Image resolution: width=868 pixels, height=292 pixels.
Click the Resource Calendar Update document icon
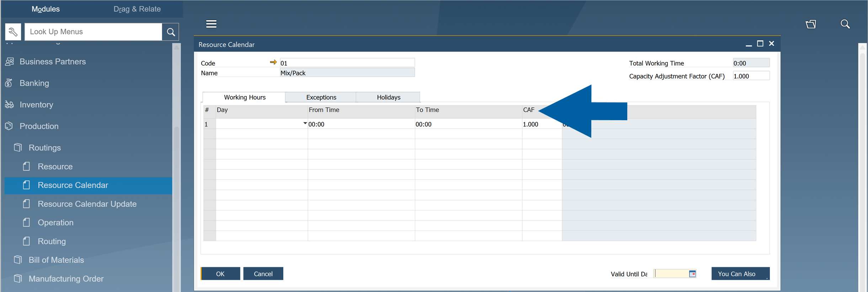tap(27, 204)
